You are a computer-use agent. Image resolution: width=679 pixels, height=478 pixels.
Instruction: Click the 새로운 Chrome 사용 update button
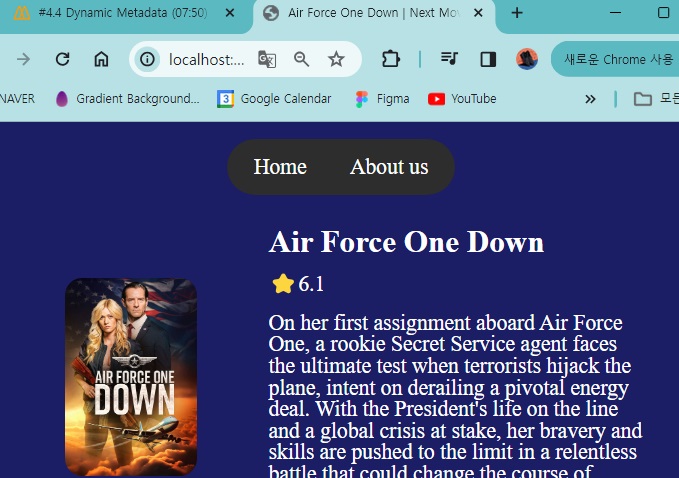[x=617, y=59]
